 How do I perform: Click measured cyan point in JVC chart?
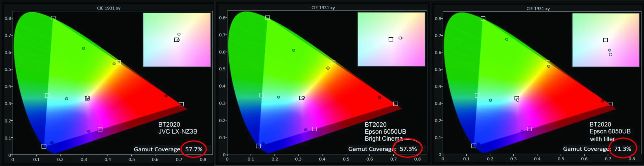pos(67,99)
